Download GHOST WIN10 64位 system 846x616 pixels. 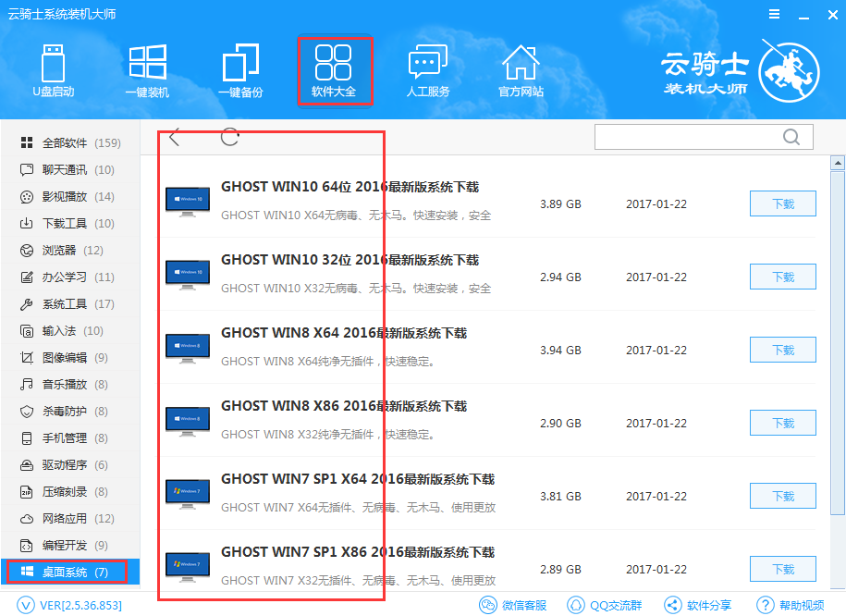(x=783, y=203)
